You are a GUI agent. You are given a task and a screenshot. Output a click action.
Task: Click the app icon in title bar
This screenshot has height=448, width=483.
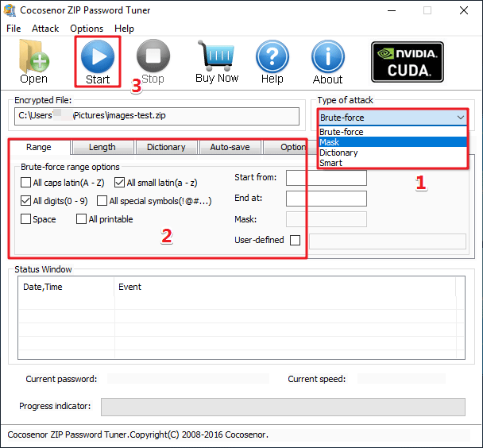pyautogui.click(x=10, y=10)
